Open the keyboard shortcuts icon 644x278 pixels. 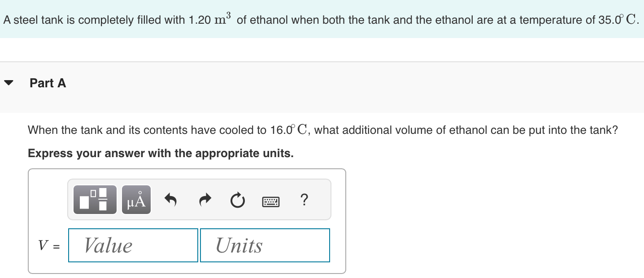tap(271, 201)
